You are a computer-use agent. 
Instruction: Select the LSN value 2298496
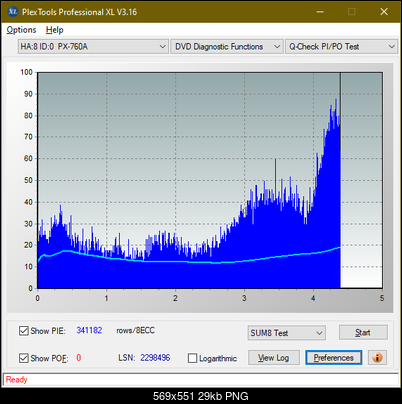pos(155,358)
